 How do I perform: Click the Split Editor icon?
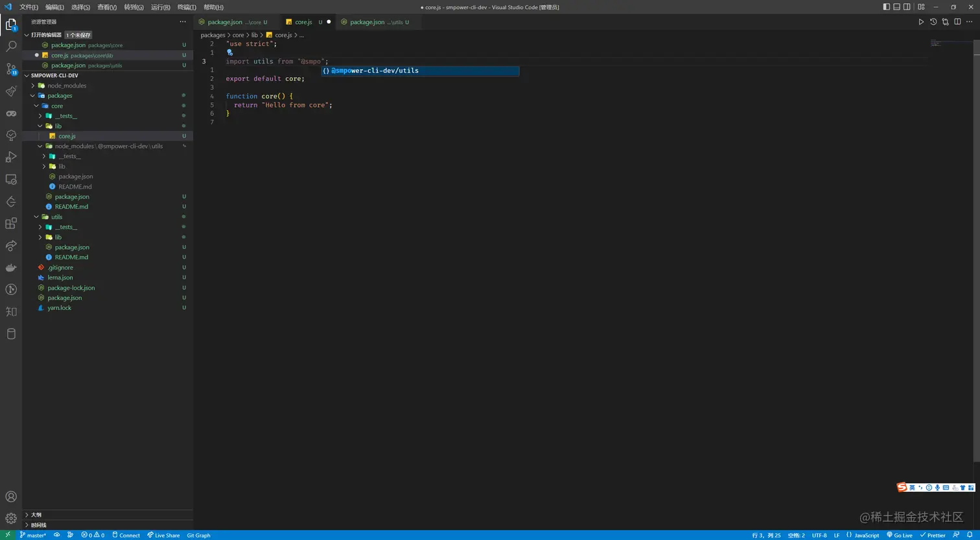pyautogui.click(x=957, y=21)
